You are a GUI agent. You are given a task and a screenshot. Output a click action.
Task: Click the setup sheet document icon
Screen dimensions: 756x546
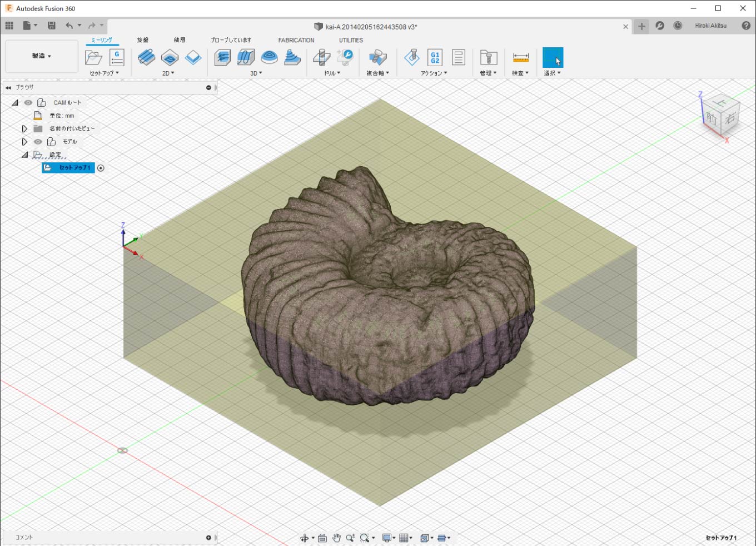coord(458,57)
